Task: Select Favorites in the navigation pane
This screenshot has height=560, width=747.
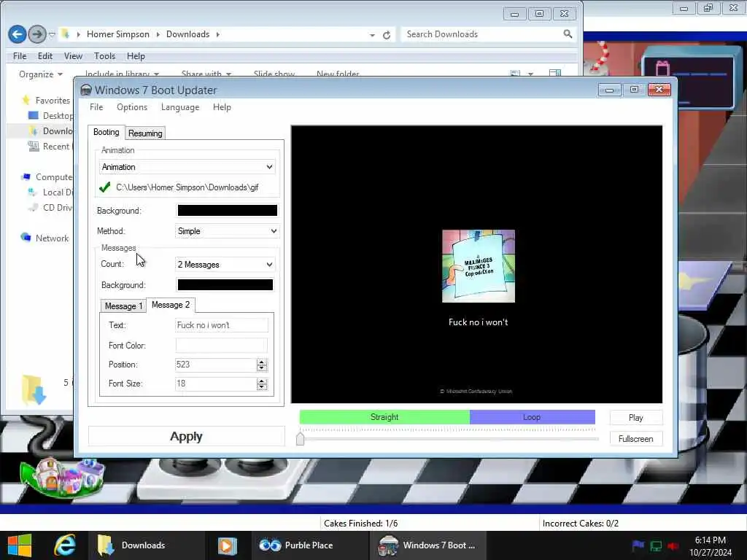Action: point(47,101)
